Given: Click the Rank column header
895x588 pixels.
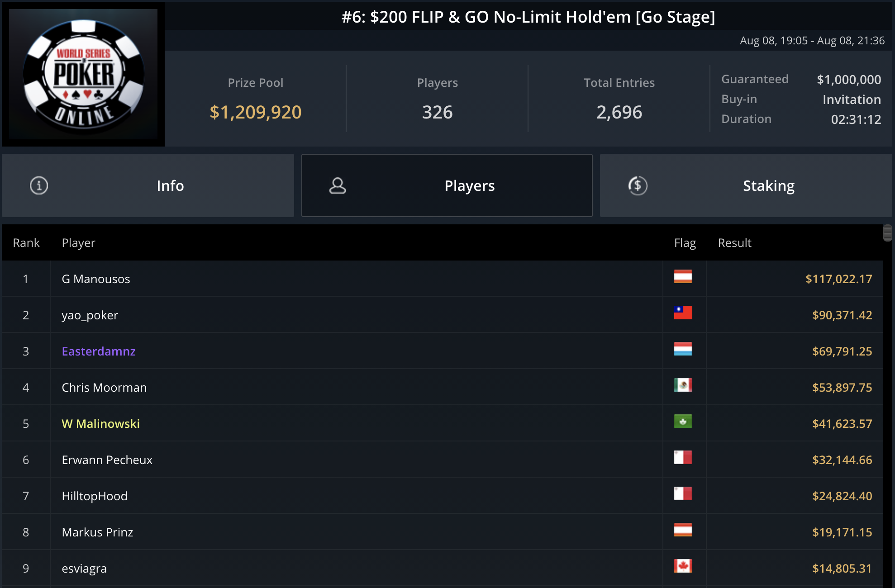Looking at the screenshot, I should click(x=26, y=243).
